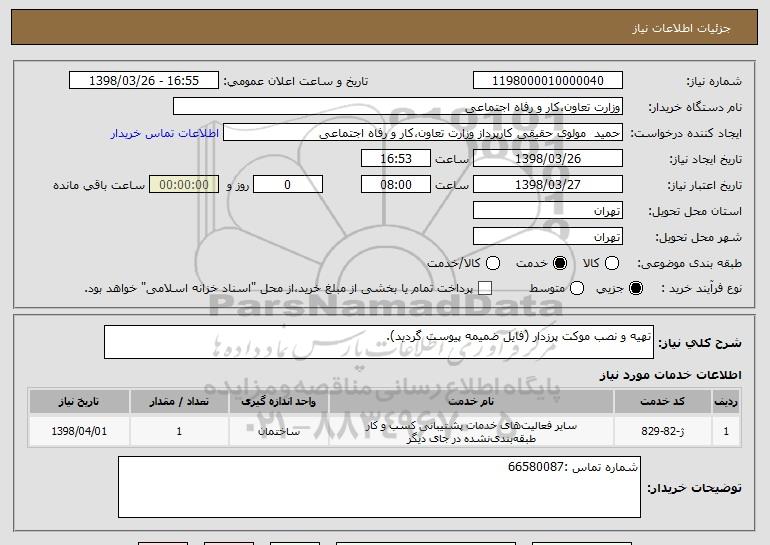The width and height of the screenshot is (770, 545).
Task: Click the تاریخ نیاز column header
Action: (x=79, y=402)
